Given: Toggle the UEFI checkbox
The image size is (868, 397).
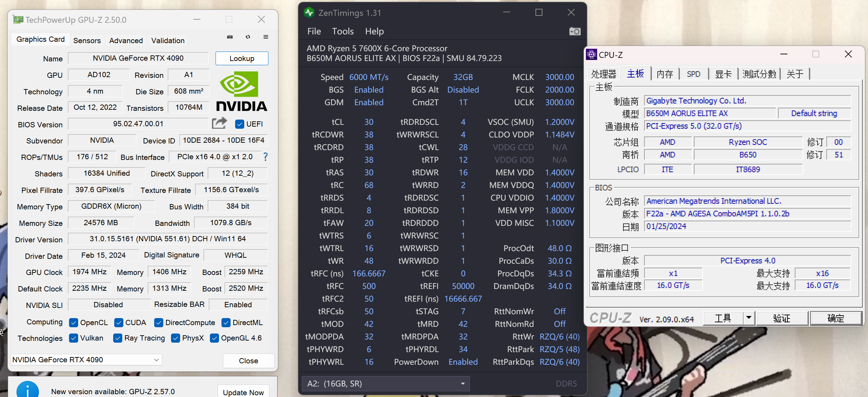Looking at the screenshot, I should coord(240,124).
